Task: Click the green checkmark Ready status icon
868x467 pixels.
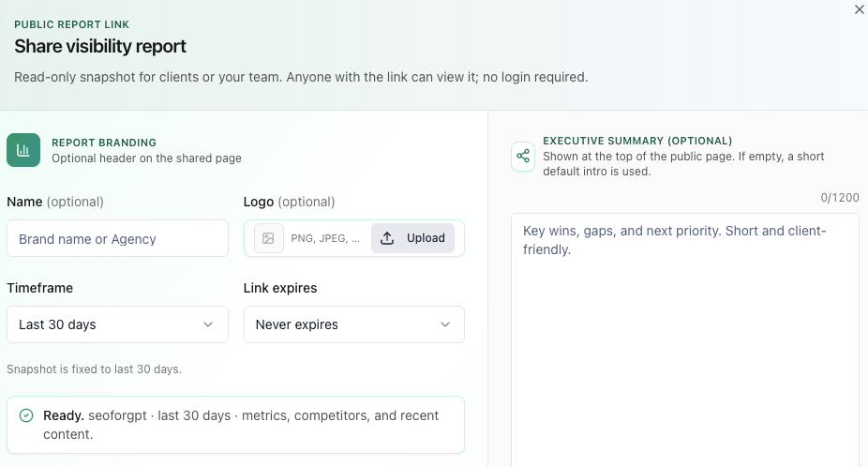Action: click(26, 415)
